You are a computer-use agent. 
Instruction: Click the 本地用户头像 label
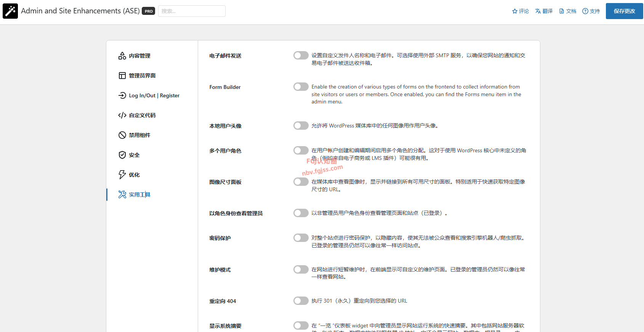[225, 126]
